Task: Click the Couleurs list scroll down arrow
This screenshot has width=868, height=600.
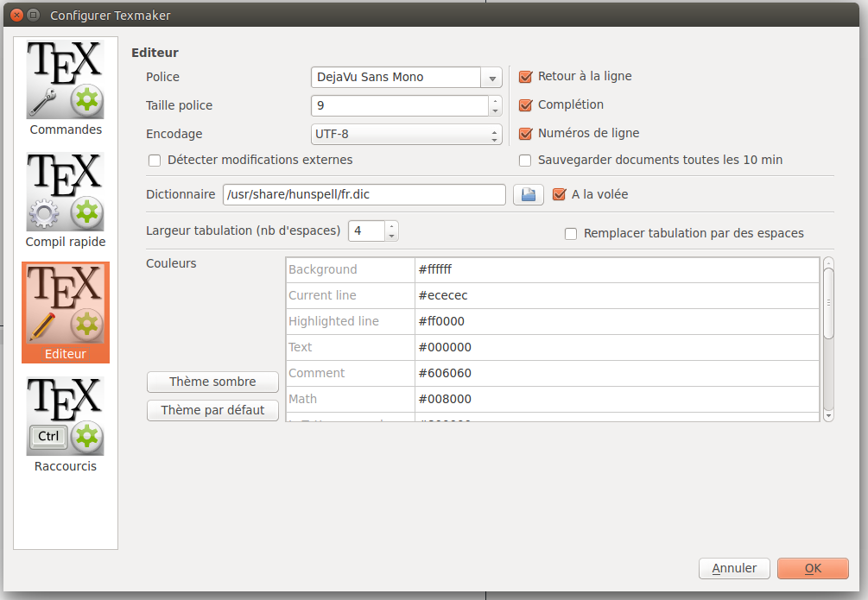Action: [828, 415]
